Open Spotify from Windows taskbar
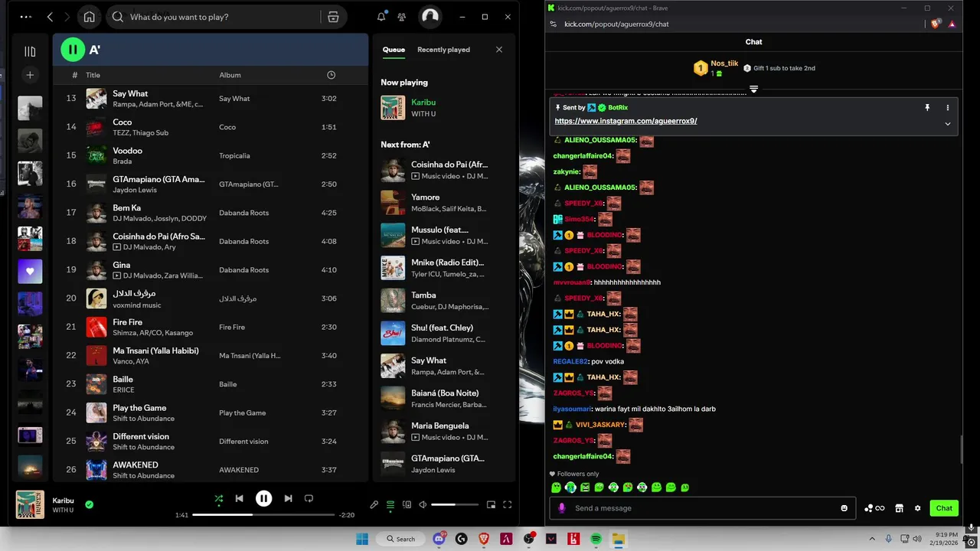The width and height of the screenshot is (980, 551). [x=596, y=539]
